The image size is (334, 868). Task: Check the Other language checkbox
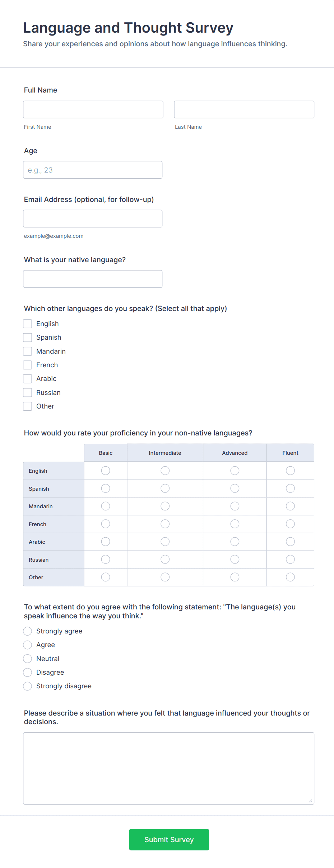[27, 406]
